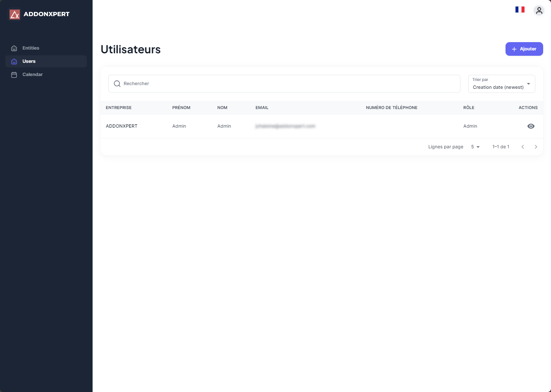Image resolution: width=551 pixels, height=392 pixels.
Task: Click the Entreprise column header
Action: coord(119,108)
